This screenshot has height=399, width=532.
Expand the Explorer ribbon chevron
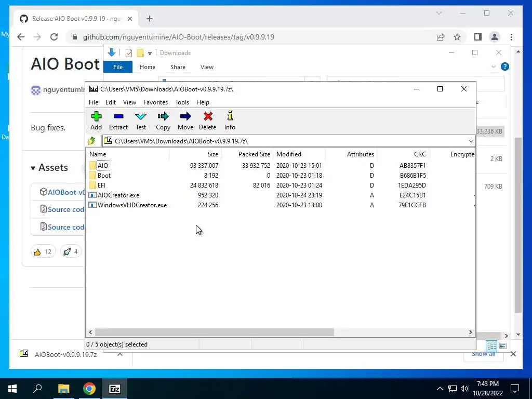tap(494, 67)
